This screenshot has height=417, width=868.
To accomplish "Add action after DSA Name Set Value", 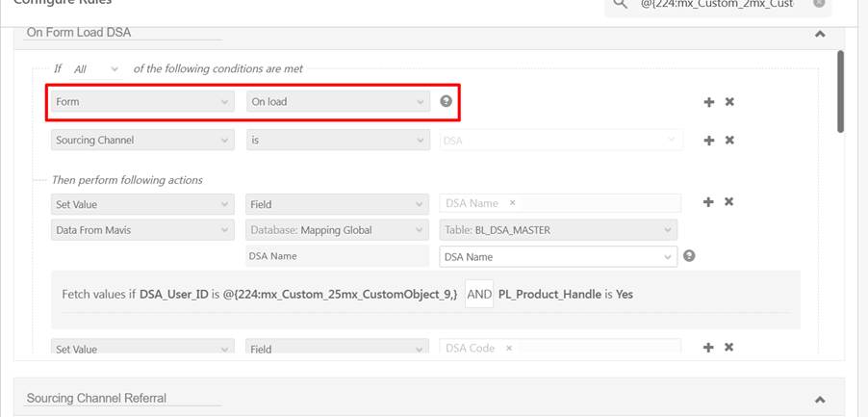I will pyautogui.click(x=709, y=202).
